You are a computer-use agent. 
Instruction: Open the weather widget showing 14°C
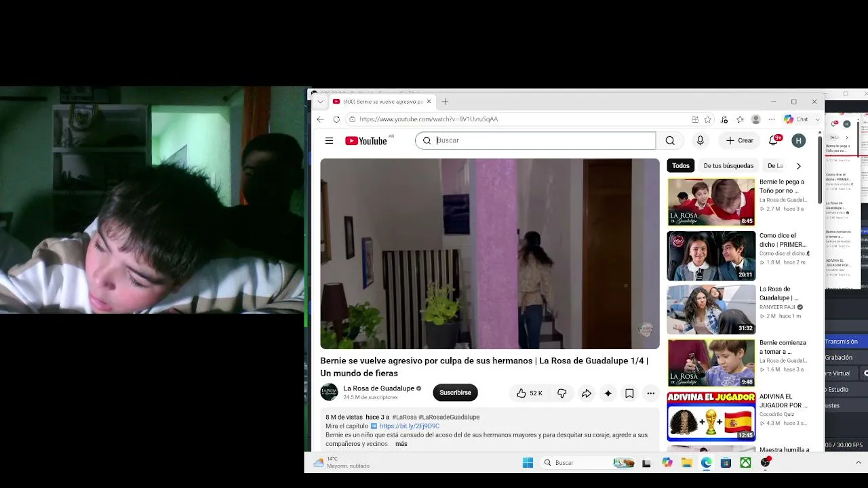(x=341, y=463)
